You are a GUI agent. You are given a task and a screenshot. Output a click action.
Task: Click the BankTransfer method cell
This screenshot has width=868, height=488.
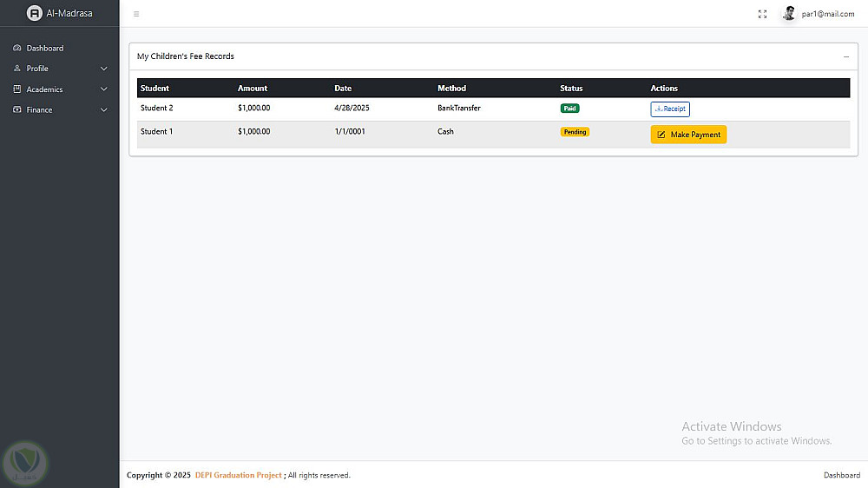point(459,108)
